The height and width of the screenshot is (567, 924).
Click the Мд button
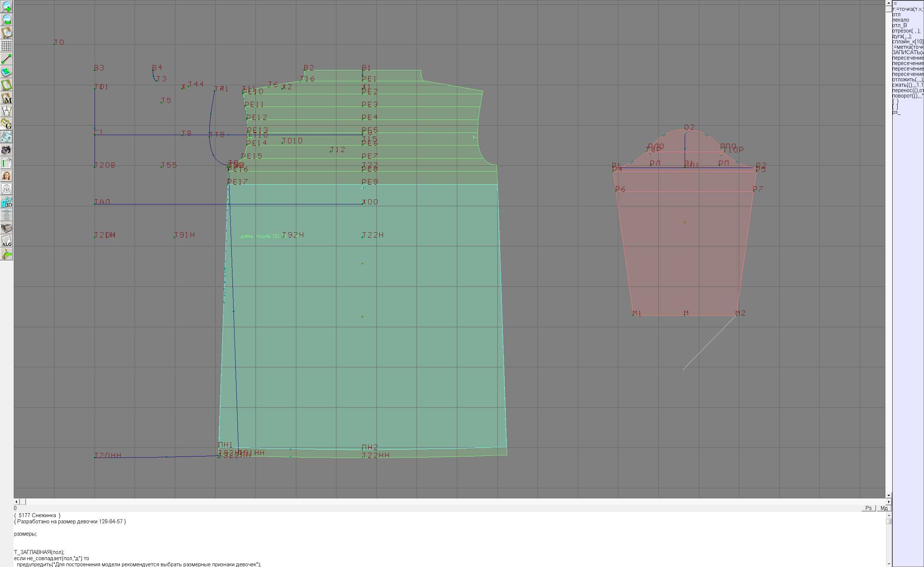(x=884, y=508)
